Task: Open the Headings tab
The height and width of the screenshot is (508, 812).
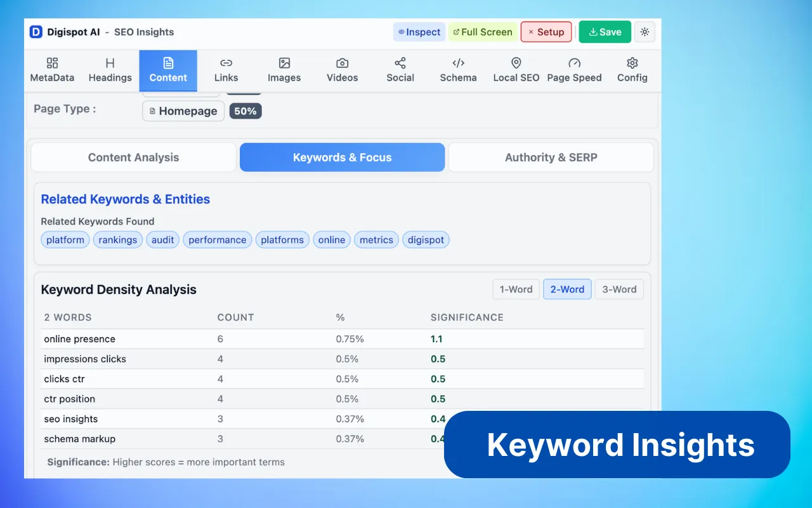Action: pos(110,70)
